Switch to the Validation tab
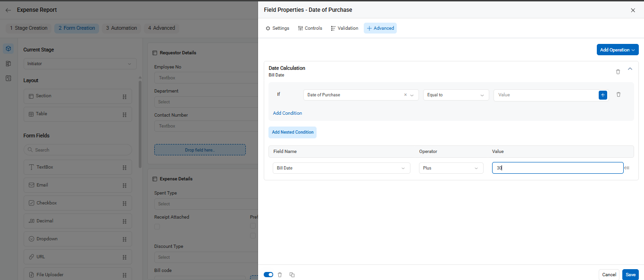644x280 pixels. pos(344,28)
